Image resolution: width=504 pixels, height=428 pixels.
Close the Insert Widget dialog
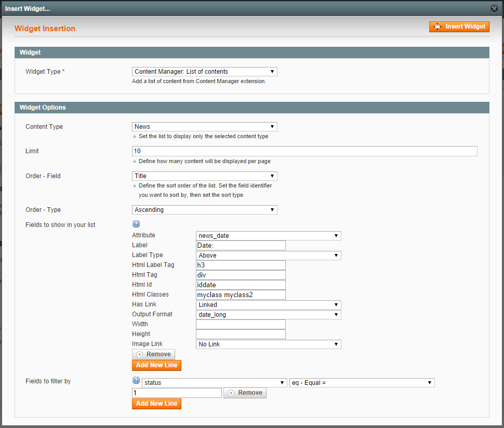point(494,9)
